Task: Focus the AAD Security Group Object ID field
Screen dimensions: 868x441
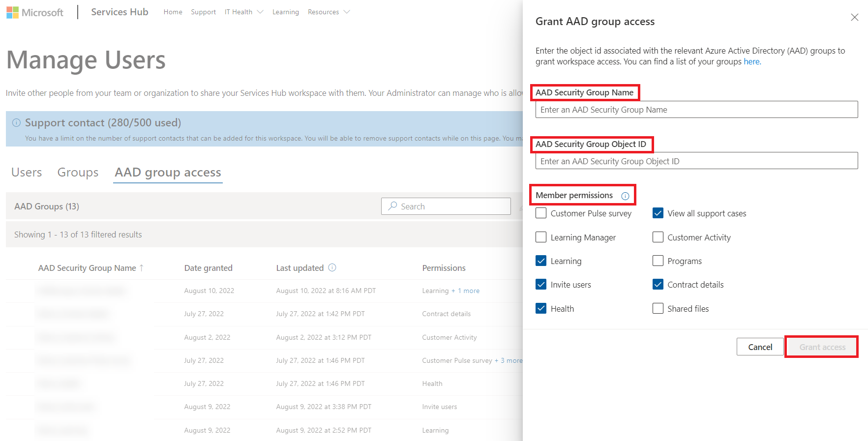Action: [696, 161]
